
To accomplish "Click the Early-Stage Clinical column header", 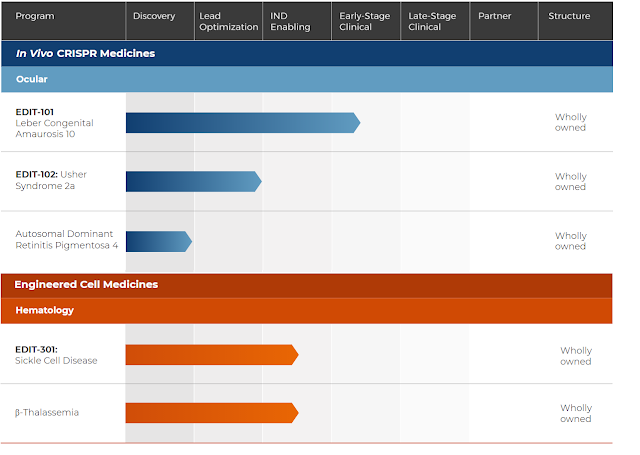I will coord(364,21).
